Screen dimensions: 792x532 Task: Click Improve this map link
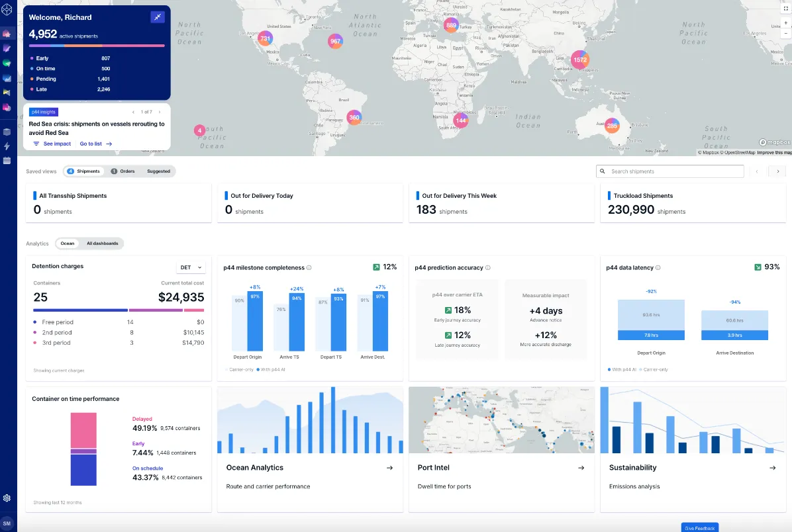(774, 152)
